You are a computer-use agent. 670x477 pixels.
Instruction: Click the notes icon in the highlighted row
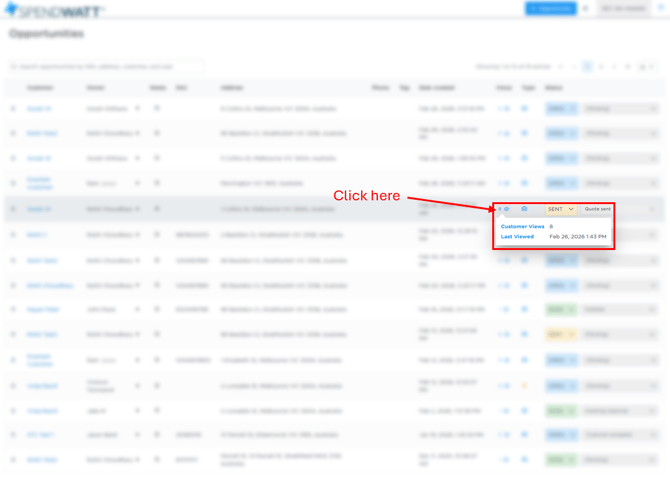[x=157, y=209]
